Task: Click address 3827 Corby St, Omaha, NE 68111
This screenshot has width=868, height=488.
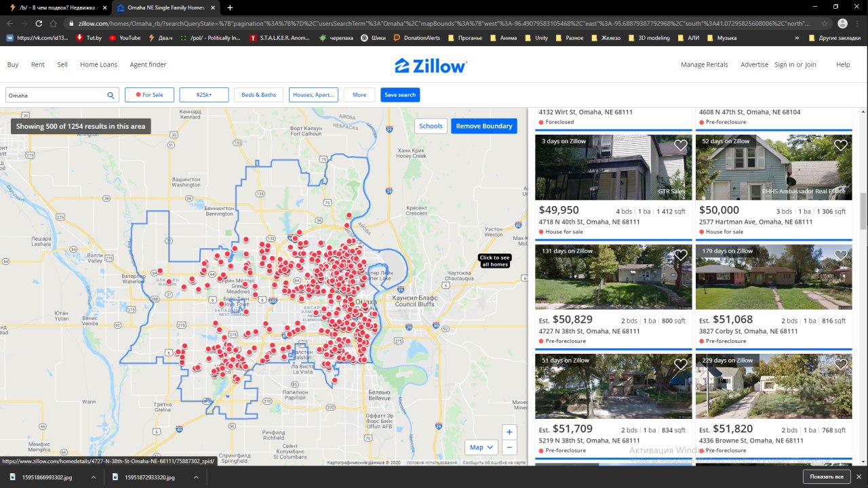Action: pos(749,331)
